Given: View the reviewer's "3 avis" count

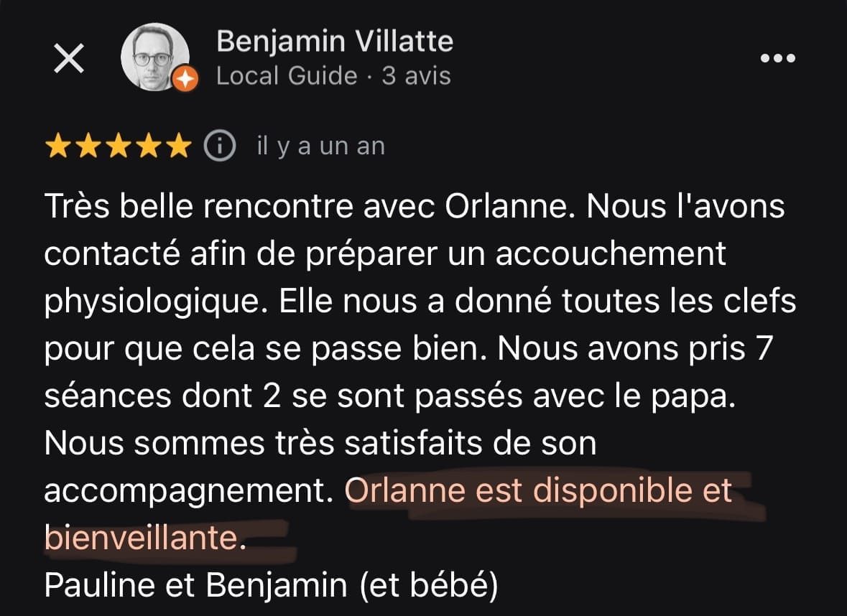Looking at the screenshot, I should coord(416,76).
